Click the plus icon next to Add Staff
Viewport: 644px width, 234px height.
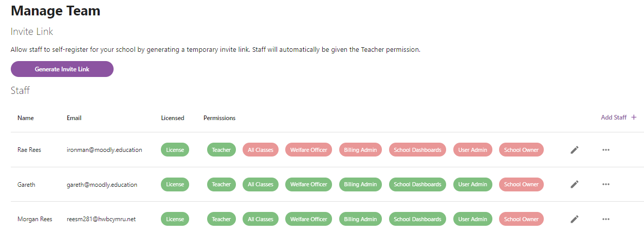[634, 118]
